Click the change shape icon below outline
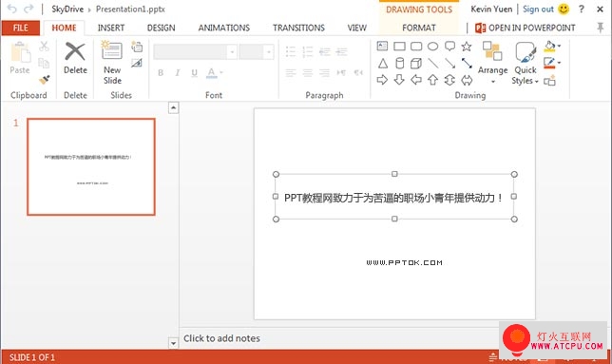Screen dimensions: 612x364 [549, 81]
